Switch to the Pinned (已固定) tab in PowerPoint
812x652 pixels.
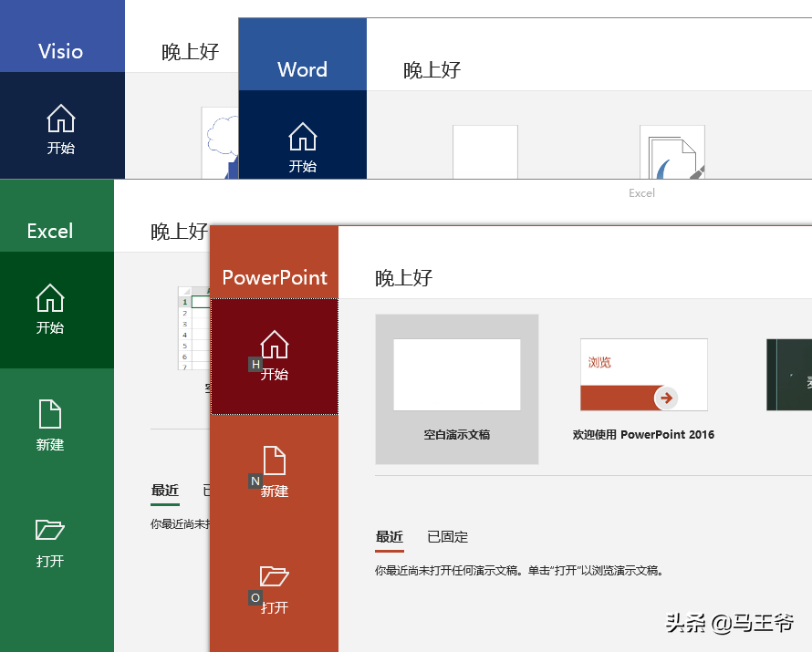[x=447, y=536]
